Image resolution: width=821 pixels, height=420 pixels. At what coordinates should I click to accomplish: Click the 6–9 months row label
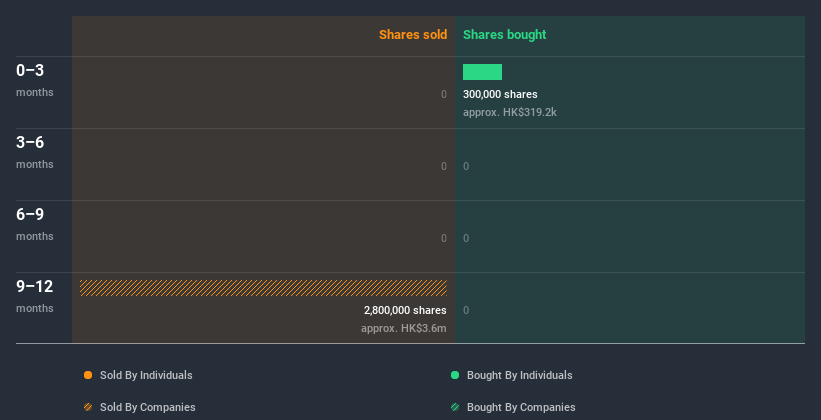tap(35, 224)
